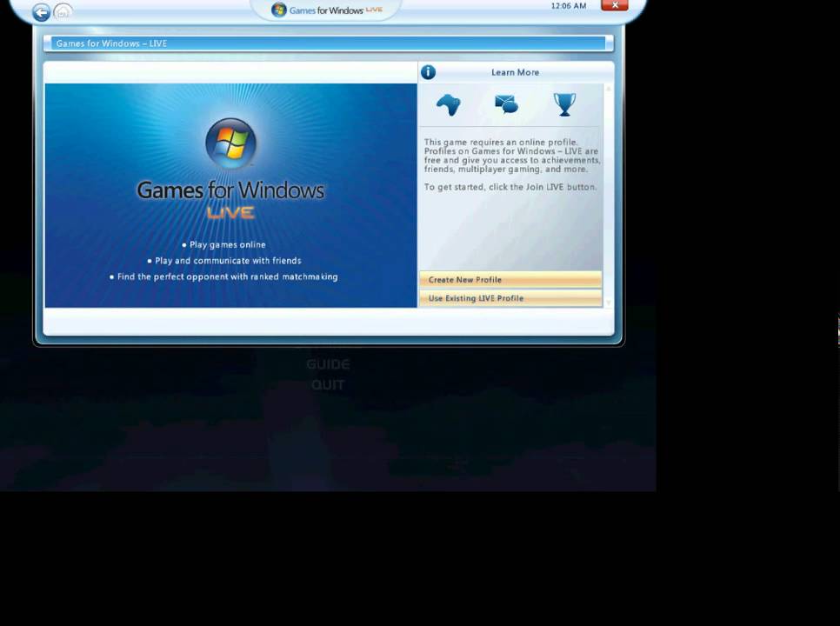Close the LIVE guide with the red X
Screen dimensions: 840x626
(x=615, y=5)
